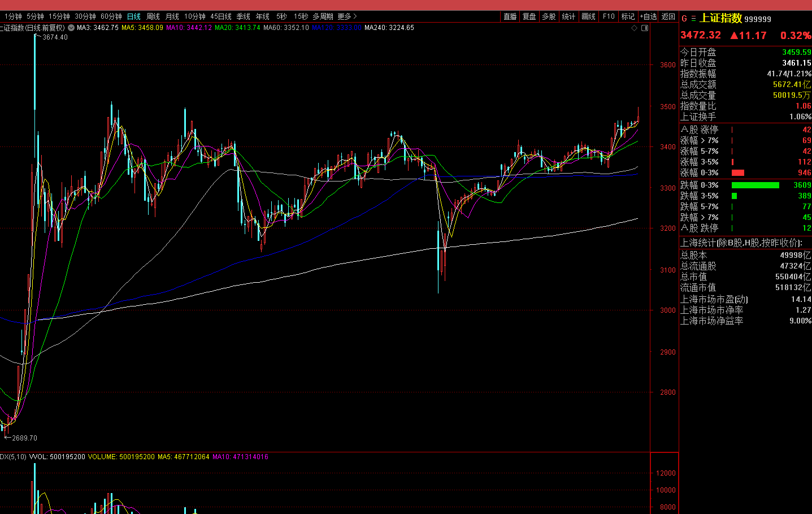The width and height of the screenshot is (812, 514).
Task: Open the F10 company info page
Action: 609,16
